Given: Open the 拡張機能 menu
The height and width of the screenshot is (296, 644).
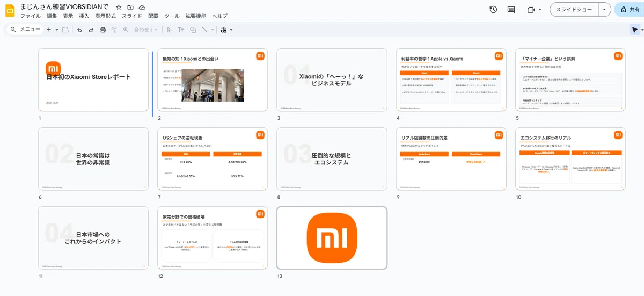Looking at the screenshot, I should click(196, 16).
